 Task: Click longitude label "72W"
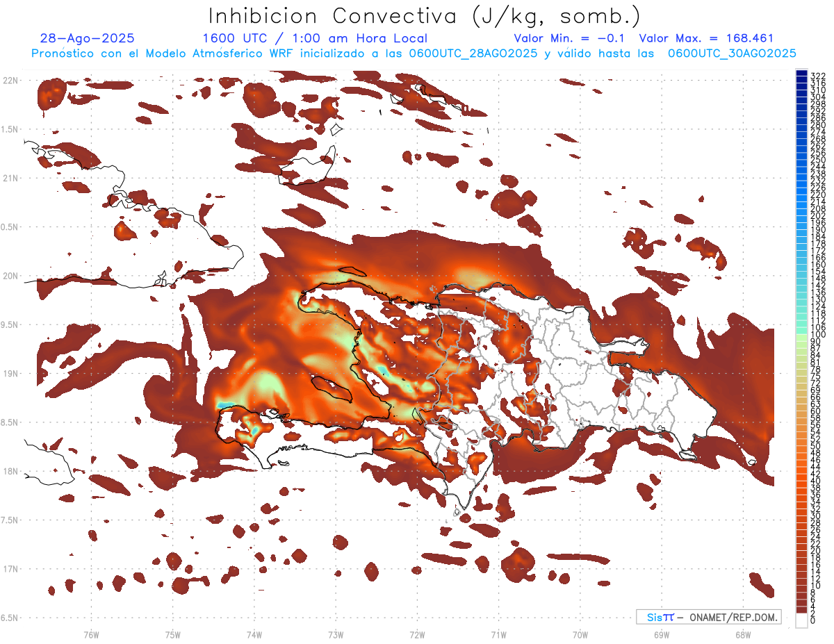(x=417, y=634)
